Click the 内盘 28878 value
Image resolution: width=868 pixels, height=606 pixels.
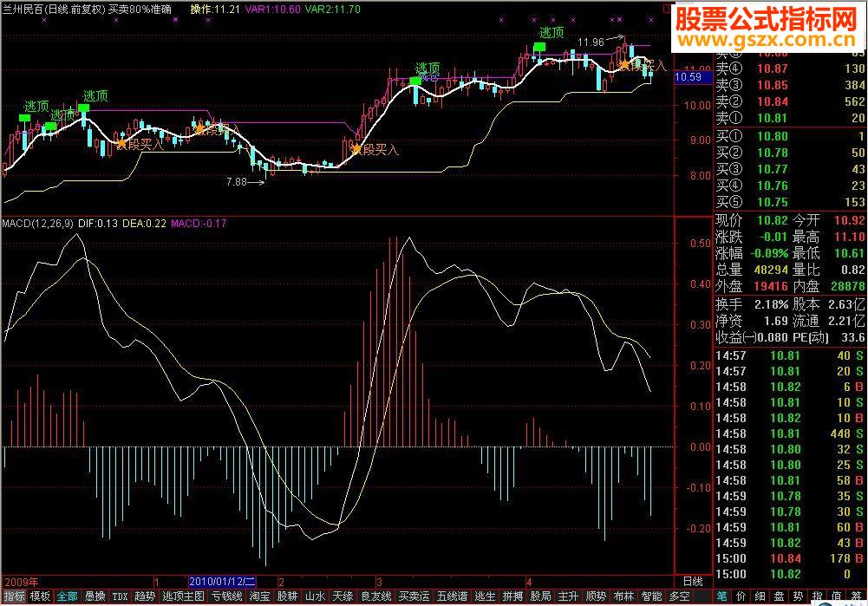848,287
